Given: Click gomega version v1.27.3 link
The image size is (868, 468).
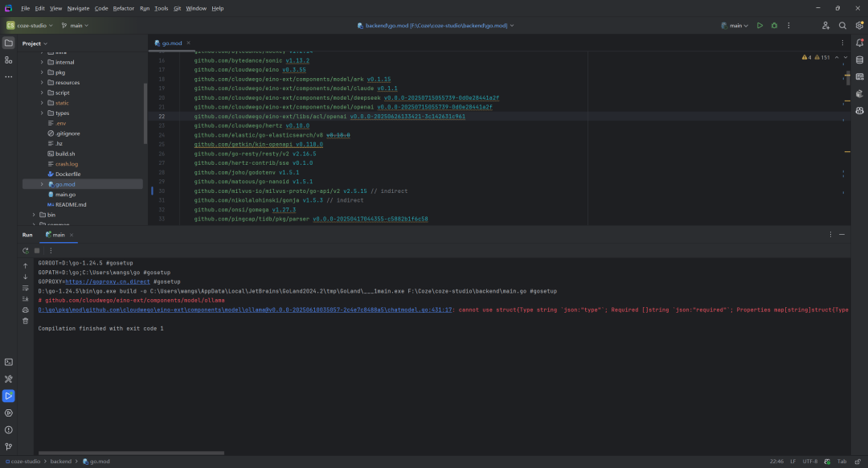Looking at the screenshot, I should click(284, 210).
